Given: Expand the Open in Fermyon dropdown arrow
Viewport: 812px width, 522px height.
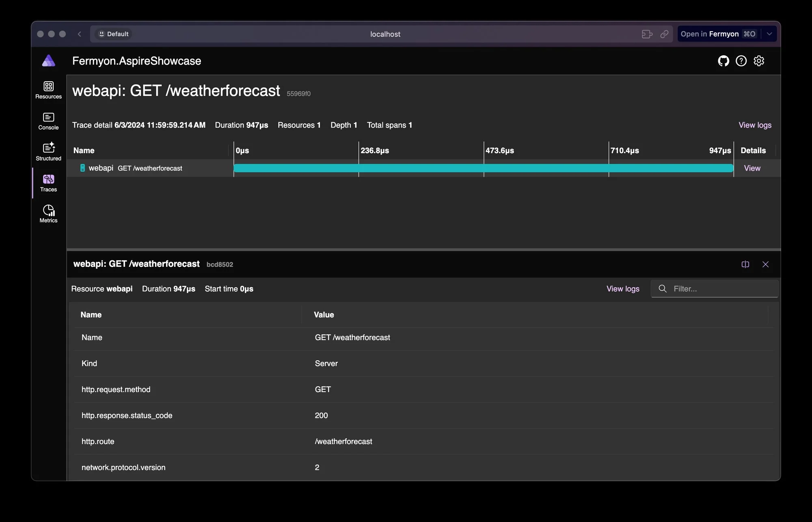Looking at the screenshot, I should [x=769, y=34].
